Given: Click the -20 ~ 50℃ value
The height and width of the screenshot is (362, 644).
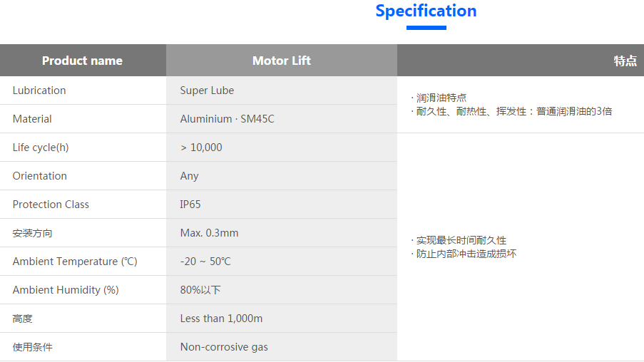Looking at the screenshot, I should (205, 262).
